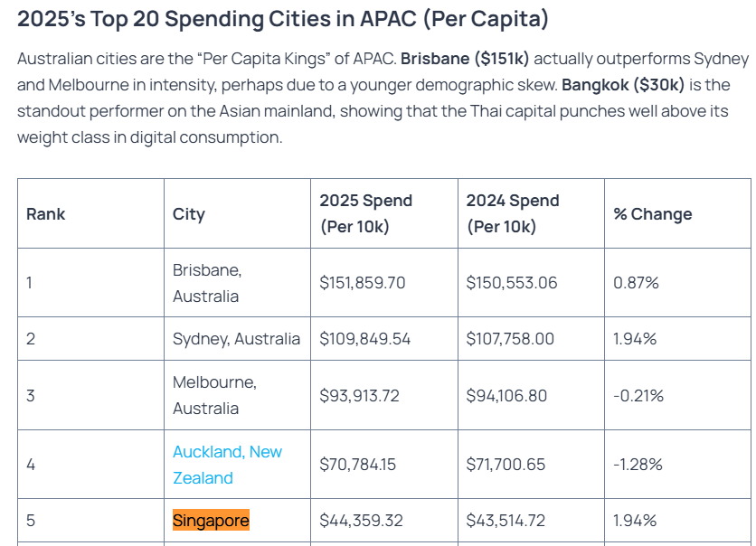756x546 pixels.
Task: Click the 0.87% change value
Action: 636,283
